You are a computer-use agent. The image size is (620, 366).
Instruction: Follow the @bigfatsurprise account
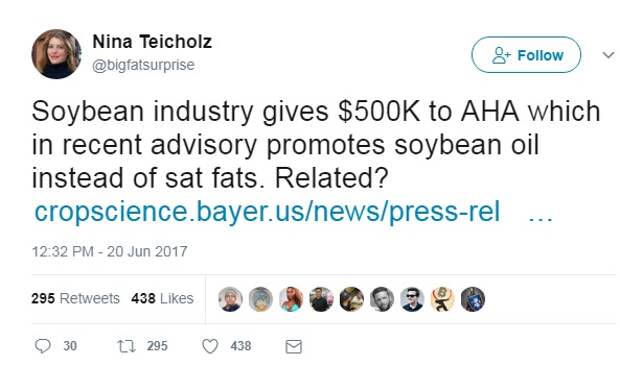[526, 55]
